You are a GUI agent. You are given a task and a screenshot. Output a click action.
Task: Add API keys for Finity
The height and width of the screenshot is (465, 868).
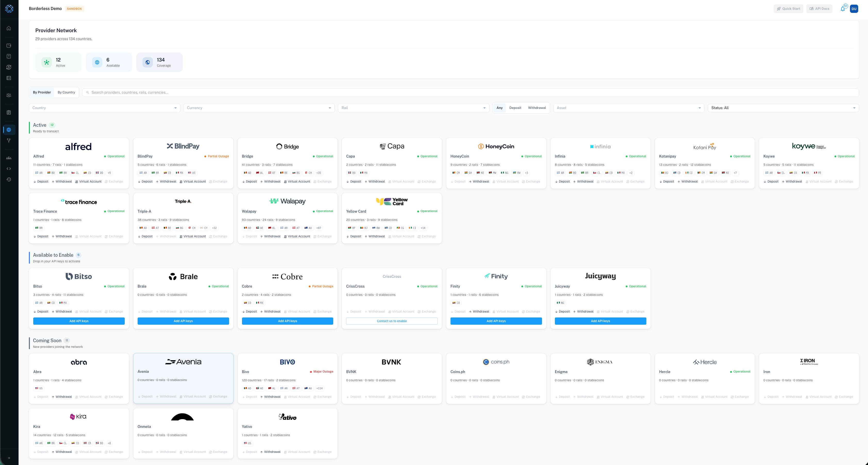496,321
